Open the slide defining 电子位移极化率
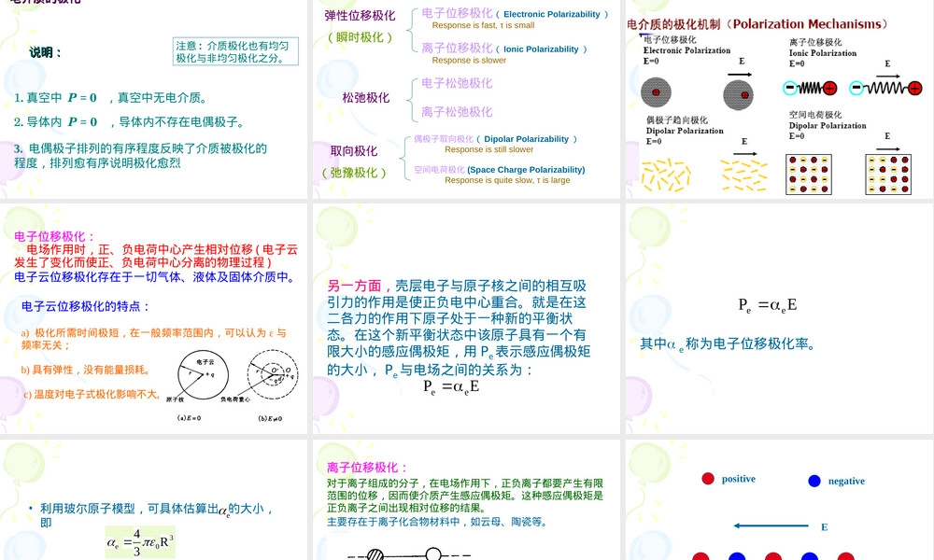Viewport: 934px width, 560px height. tap(780, 318)
